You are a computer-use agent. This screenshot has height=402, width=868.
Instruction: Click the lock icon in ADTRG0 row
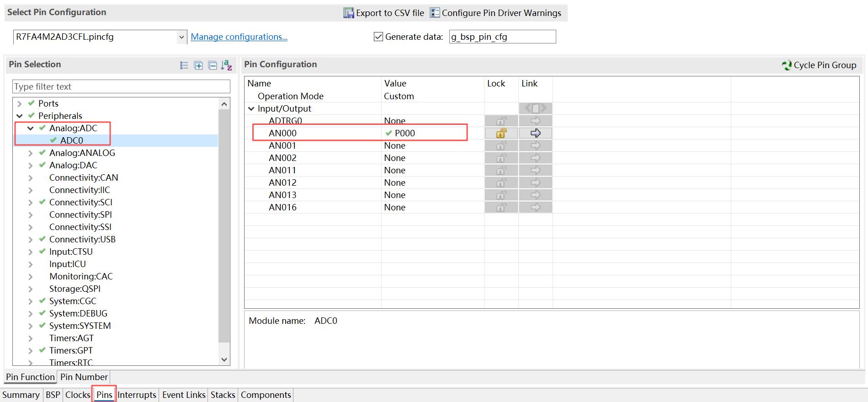501,121
